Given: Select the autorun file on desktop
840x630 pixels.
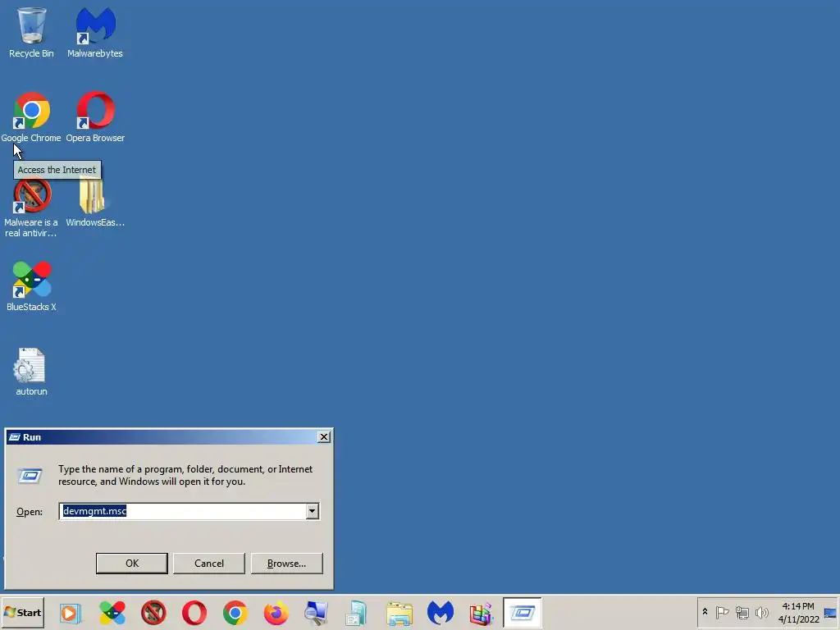Looking at the screenshot, I should 31,372.
